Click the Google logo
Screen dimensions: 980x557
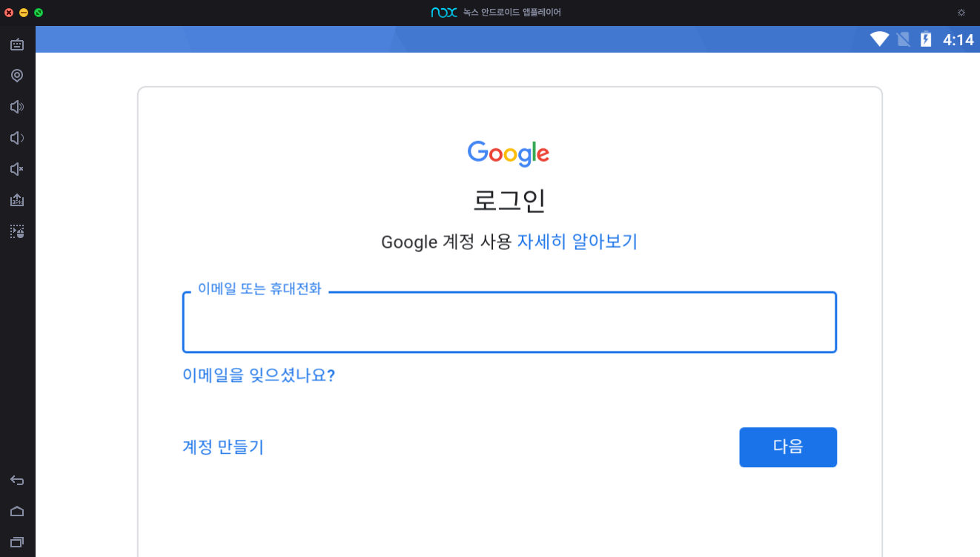pyautogui.click(x=509, y=153)
